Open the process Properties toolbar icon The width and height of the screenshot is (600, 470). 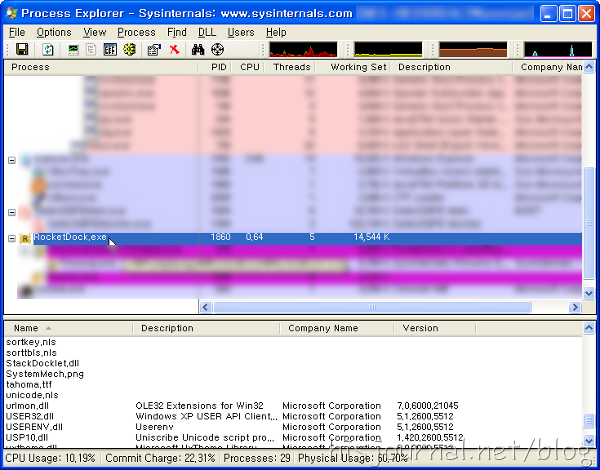pos(154,49)
